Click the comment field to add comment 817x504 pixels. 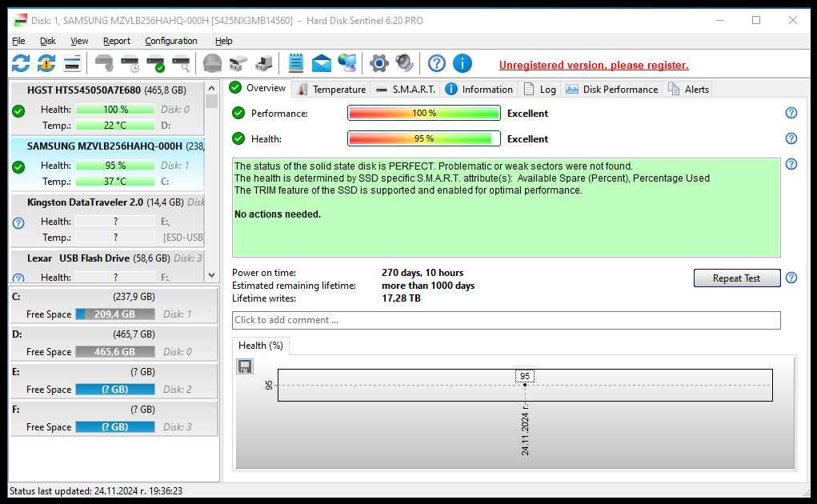coord(506,320)
